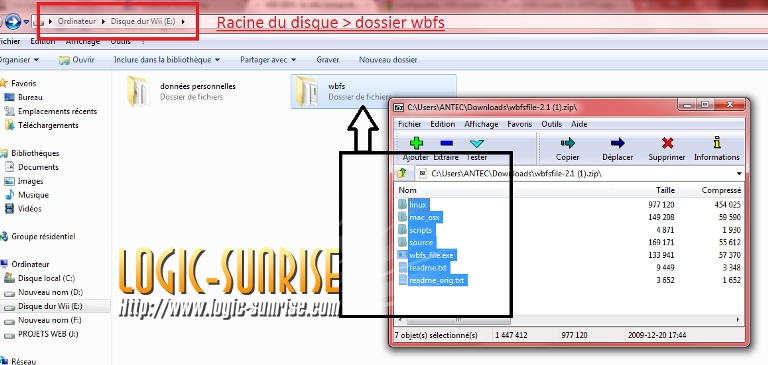Click the Copier arrow icon

pyautogui.click(x=568, y=143)
